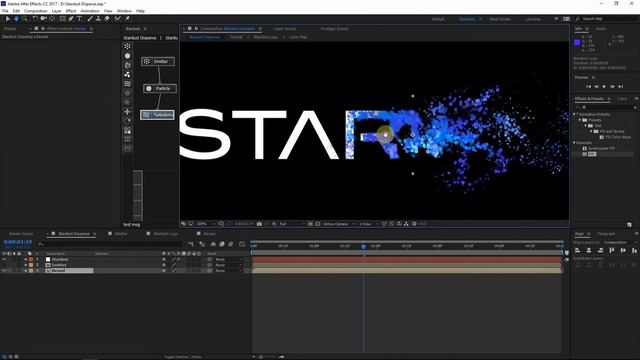Click the Emitter node icon in Stardust sidebar
This screenshot has width=640, height=360.
[127, 46]
